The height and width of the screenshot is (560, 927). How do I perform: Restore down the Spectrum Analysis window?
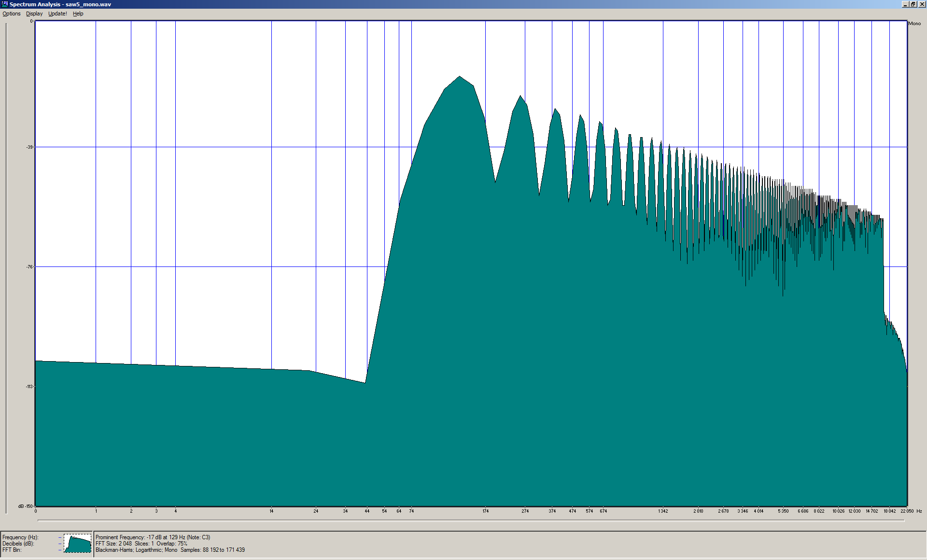pyautogui.click(x=913, y=4)
